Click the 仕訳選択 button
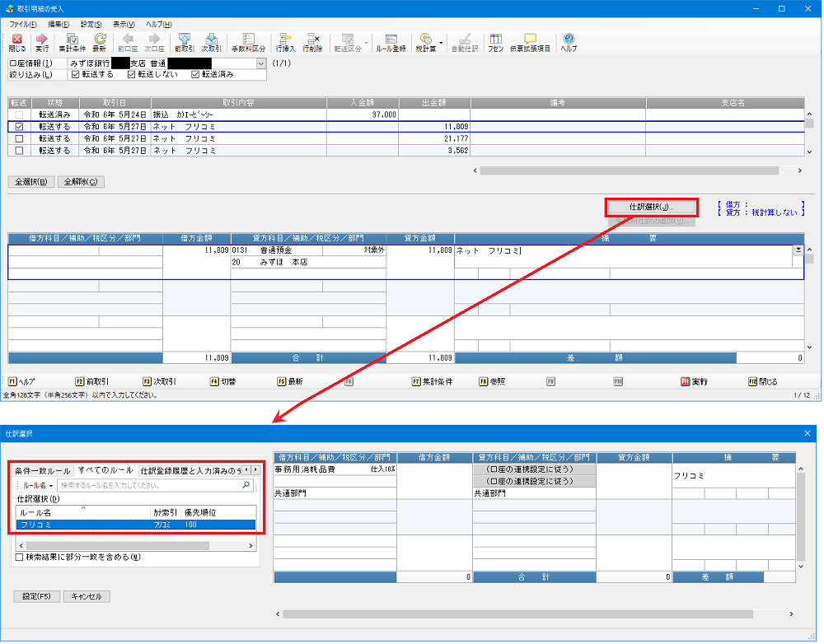Image resolution: width=824 pixels, height=644 pixels. (x=652, y=207)
